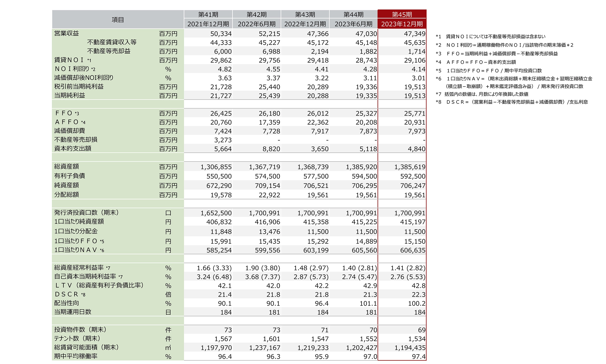Select the 1,652,500 units value

point(216,213)
